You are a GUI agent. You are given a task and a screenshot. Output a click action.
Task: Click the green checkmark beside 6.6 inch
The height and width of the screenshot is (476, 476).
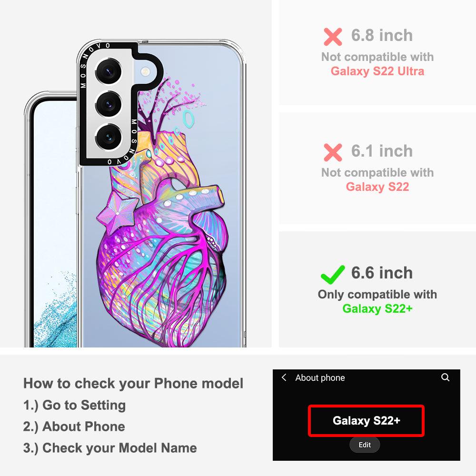pyautogui.click(x=333, y=275)
